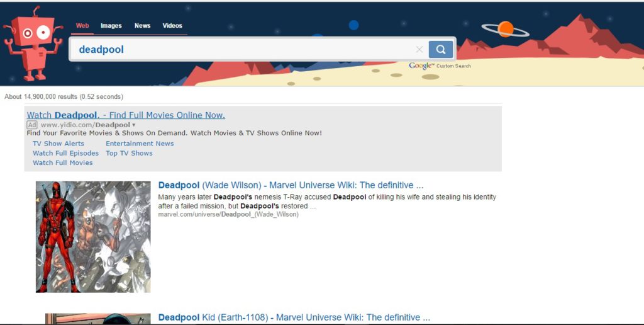Open the TV Show Alerts link
644x325 pixels.
pos(58,144)
